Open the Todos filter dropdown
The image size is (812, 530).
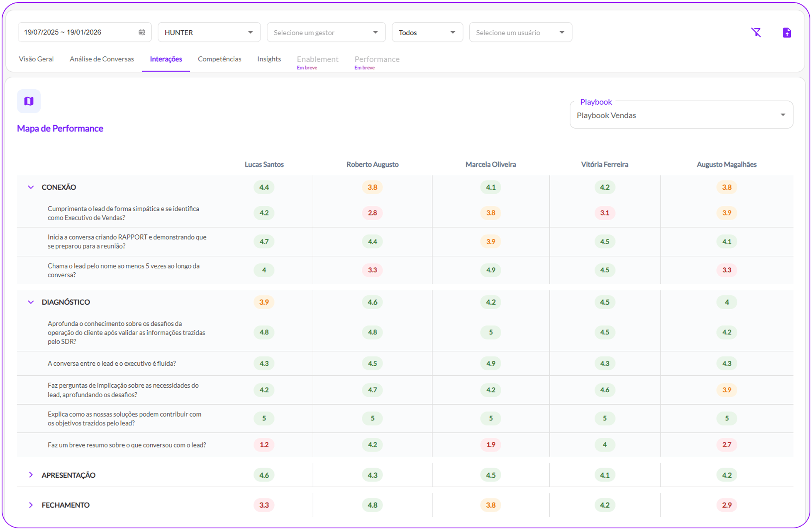click(x=427, y=32)
